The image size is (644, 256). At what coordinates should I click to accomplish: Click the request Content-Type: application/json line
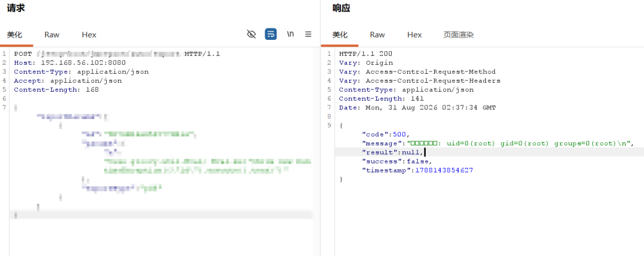pos(81,72)
